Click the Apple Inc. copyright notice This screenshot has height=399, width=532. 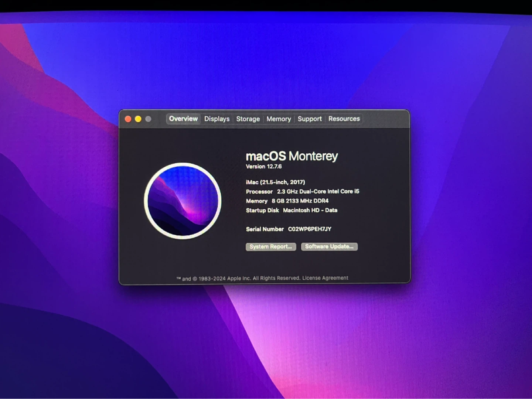[238, 278]
